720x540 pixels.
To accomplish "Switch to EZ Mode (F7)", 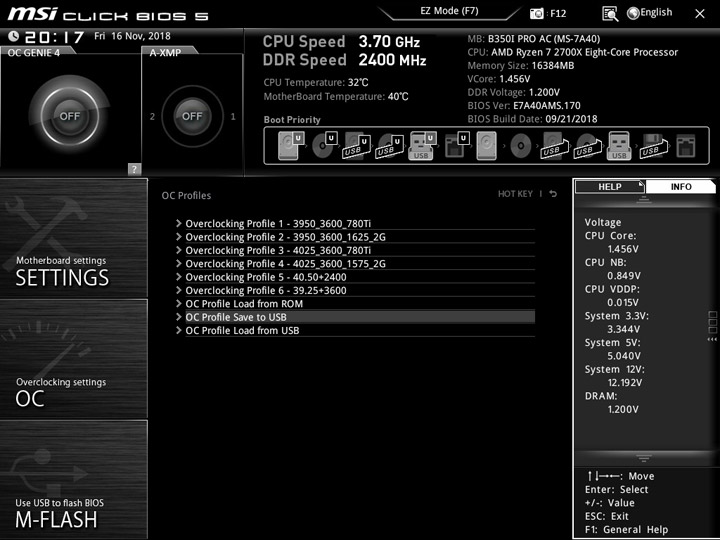I will point(450,11).
